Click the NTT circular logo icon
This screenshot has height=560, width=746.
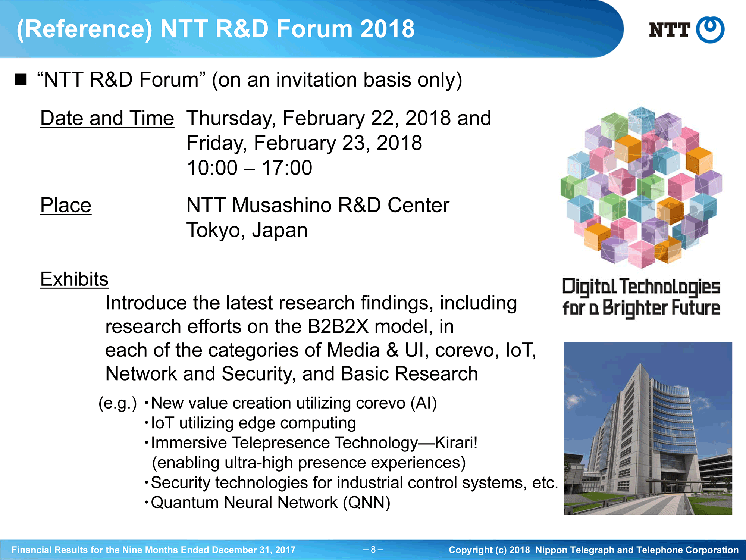click(x=710, y=29)
